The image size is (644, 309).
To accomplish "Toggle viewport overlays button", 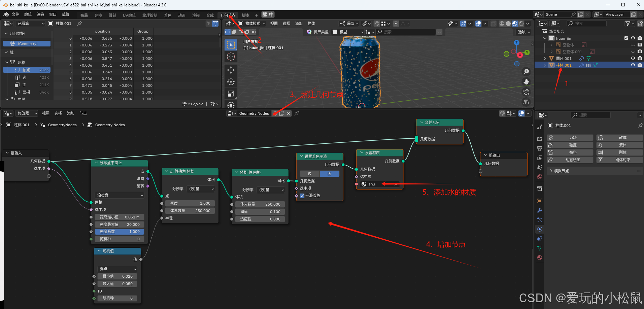I will (x=478, y=24).
